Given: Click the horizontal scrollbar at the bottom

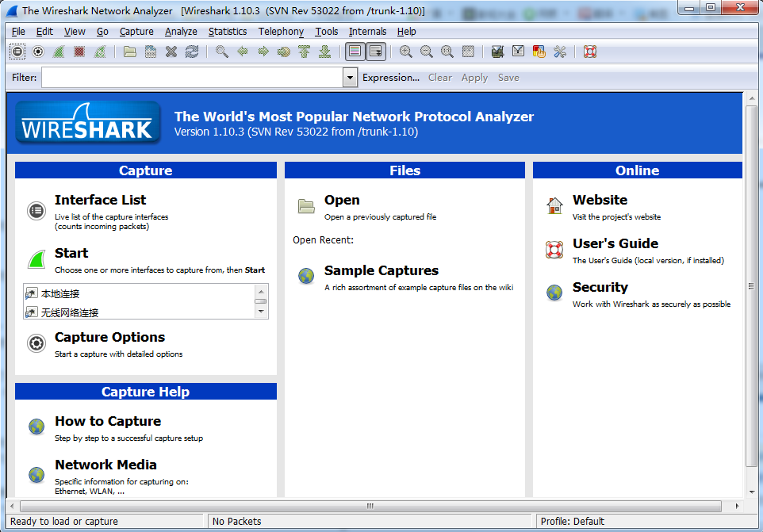Looking at the screenshot, I should click(370, 506).
